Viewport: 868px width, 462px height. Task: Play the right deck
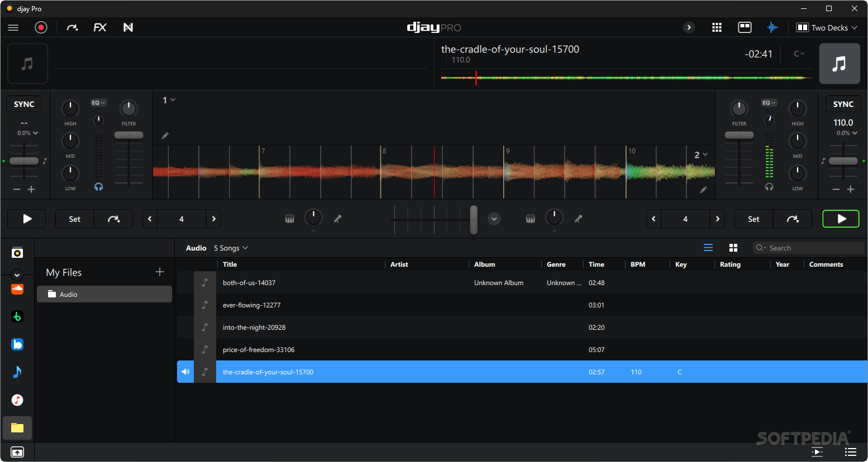841,219
